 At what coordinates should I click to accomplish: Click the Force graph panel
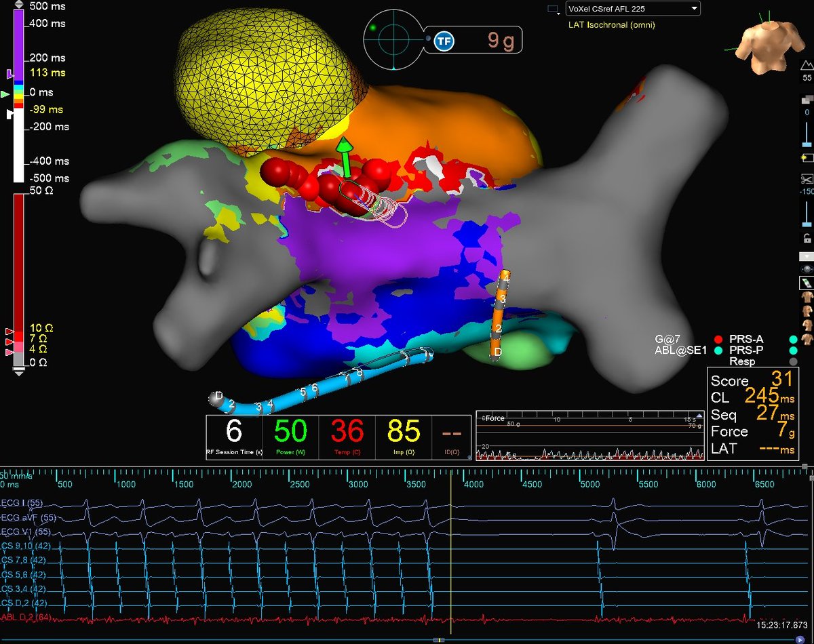590,436
